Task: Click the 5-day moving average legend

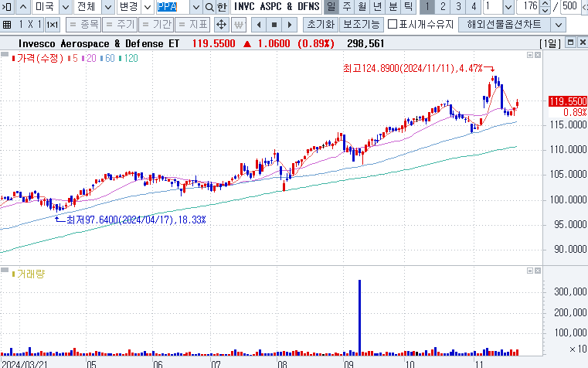Action: click(73, 59)
